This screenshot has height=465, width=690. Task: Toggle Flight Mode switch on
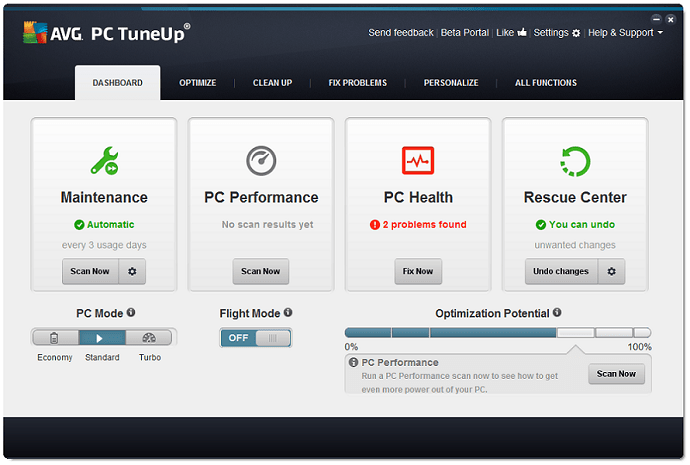256,338
